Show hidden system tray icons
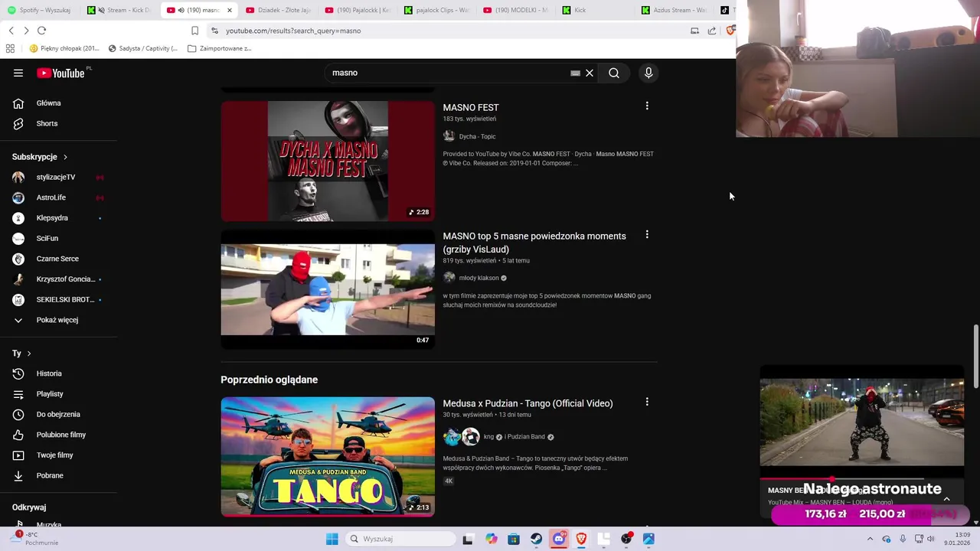 870,539
